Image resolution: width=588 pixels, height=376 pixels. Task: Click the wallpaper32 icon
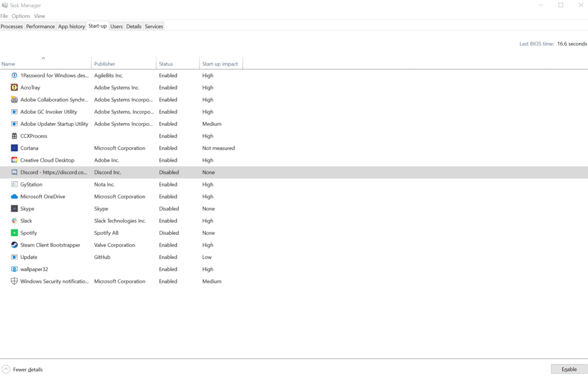(14, 269)
